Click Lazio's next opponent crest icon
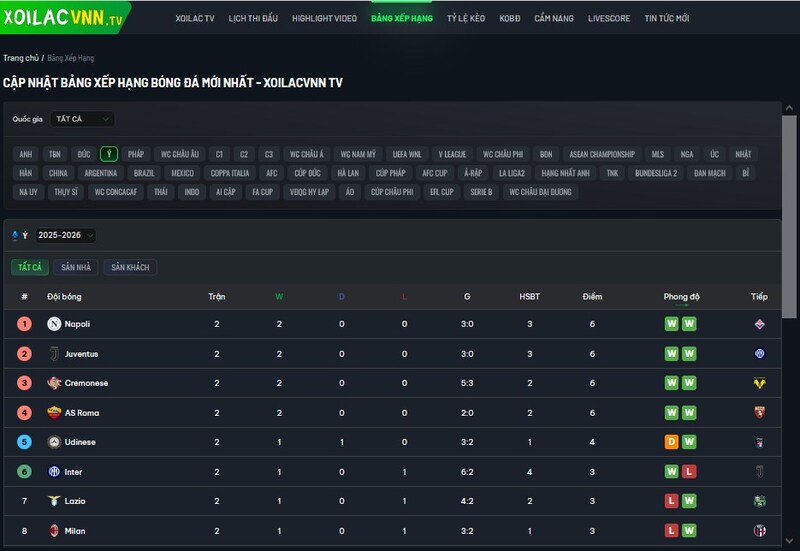Viewport: 800px width, 551px height. (760, 501)
